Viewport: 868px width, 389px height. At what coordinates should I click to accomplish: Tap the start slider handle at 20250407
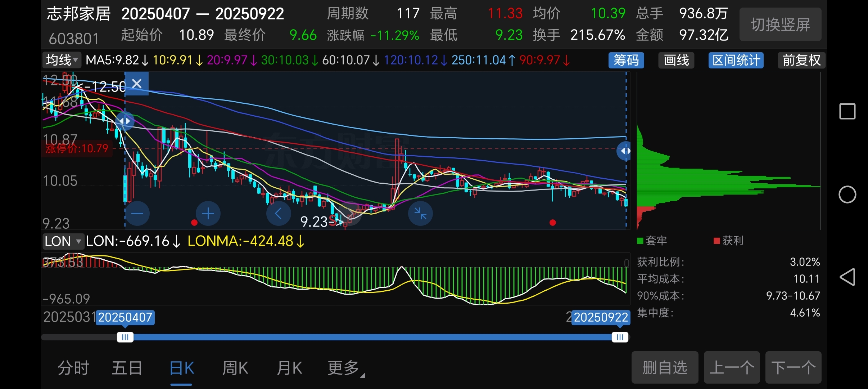pyautogui.click(x=125, y=337)
